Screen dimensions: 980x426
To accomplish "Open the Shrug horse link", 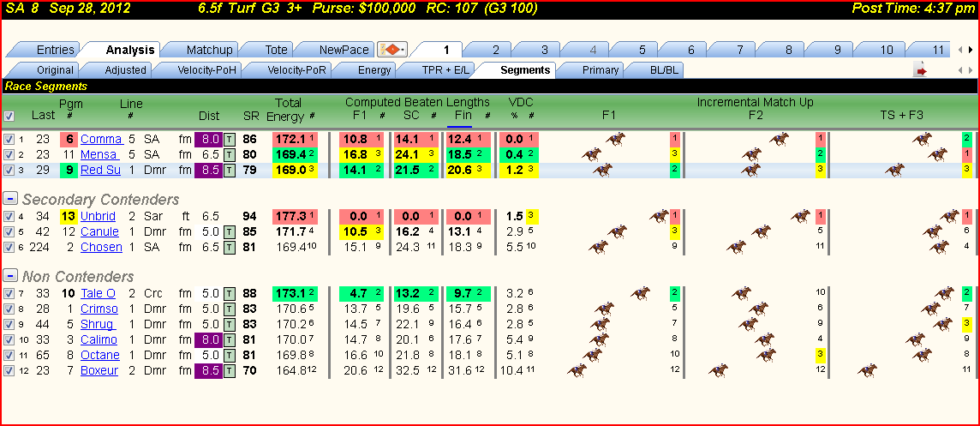I will tap(99, 324).
